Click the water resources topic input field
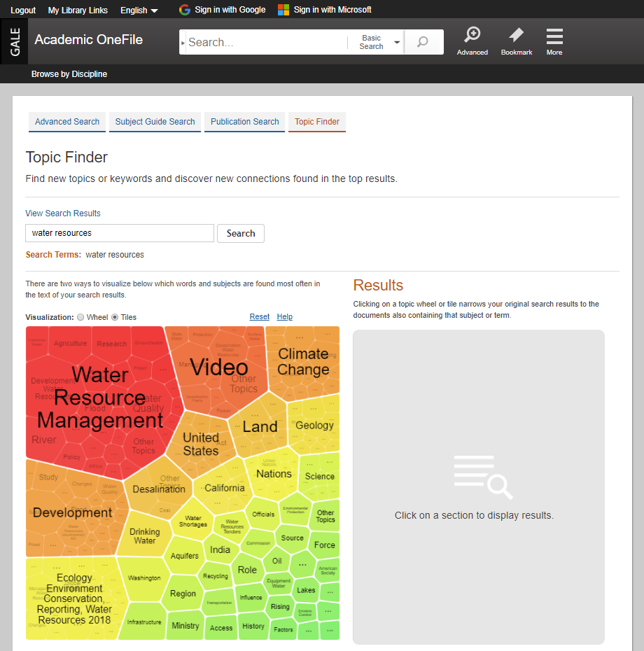This screenshot has height=651, width=644. [120, 233]
